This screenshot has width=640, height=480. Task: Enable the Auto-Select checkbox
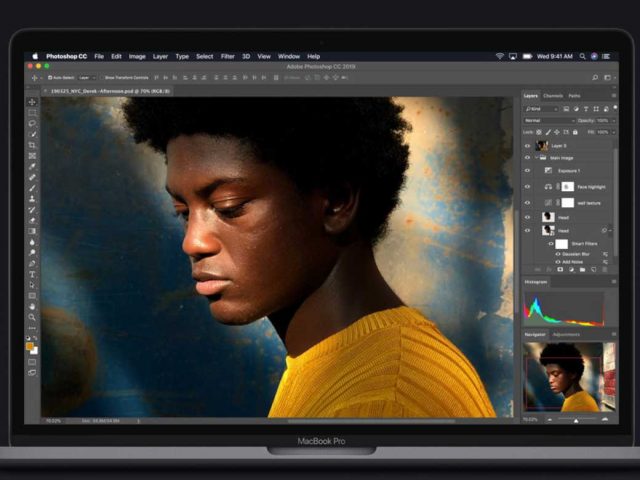[x=49, y=77]
